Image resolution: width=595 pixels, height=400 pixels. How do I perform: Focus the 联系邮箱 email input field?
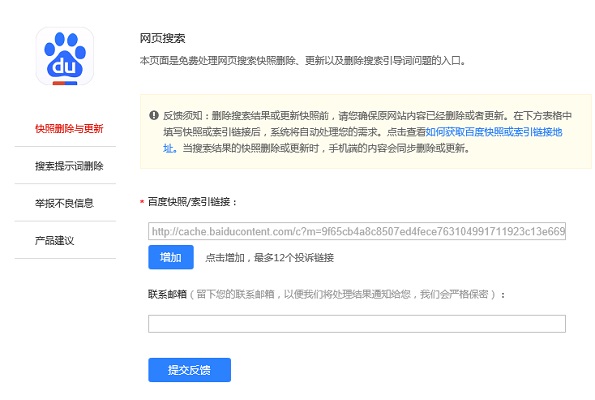click(x=357, y=324)
